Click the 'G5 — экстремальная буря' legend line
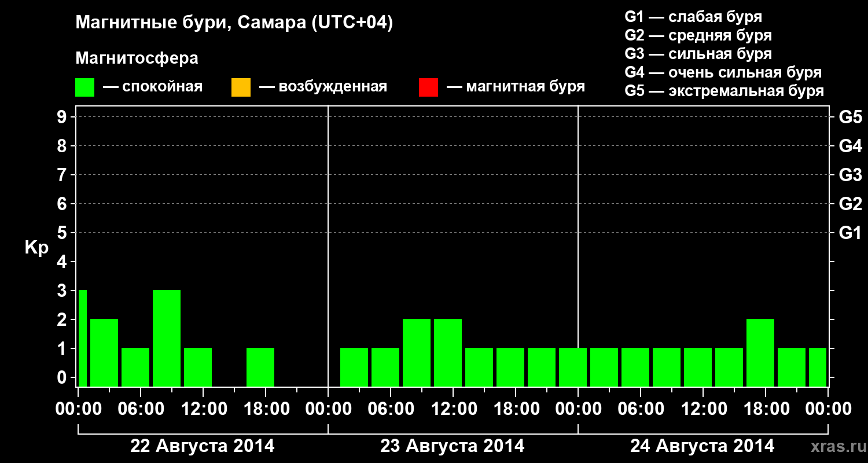This screenshot has height=463, width=868. [724, 91]
